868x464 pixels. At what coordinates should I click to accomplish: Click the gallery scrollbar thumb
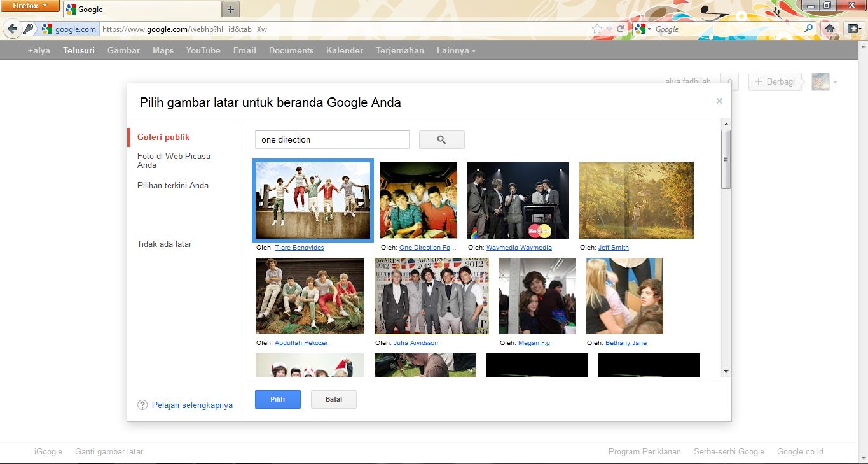(x=726, y=159)
